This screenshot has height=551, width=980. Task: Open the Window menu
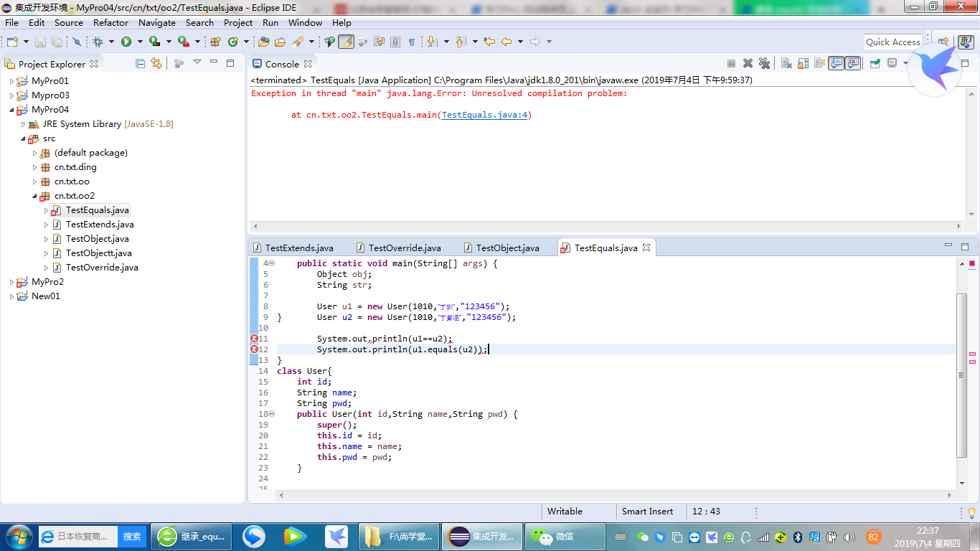click(x=305, y=22)
